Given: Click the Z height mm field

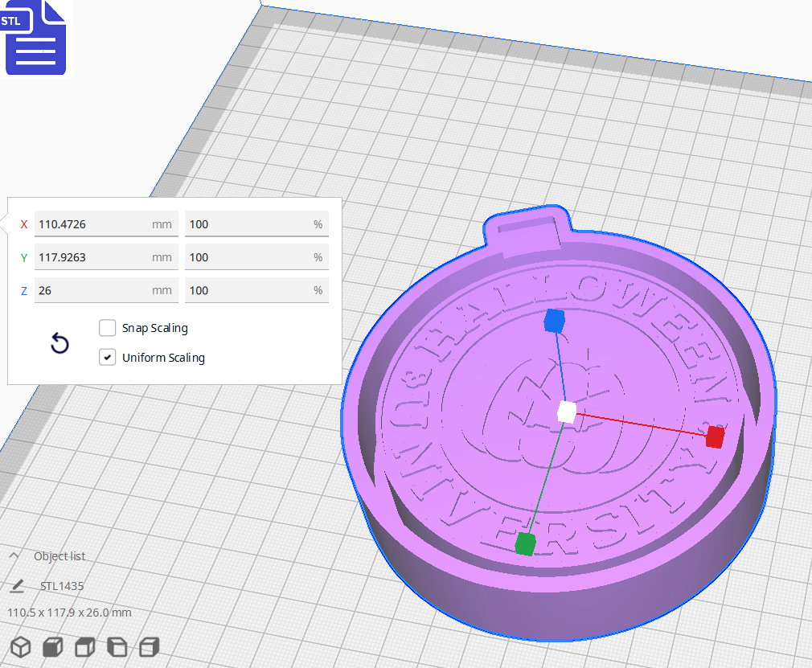Looking at the screenshot, I should tap(92, 290).
